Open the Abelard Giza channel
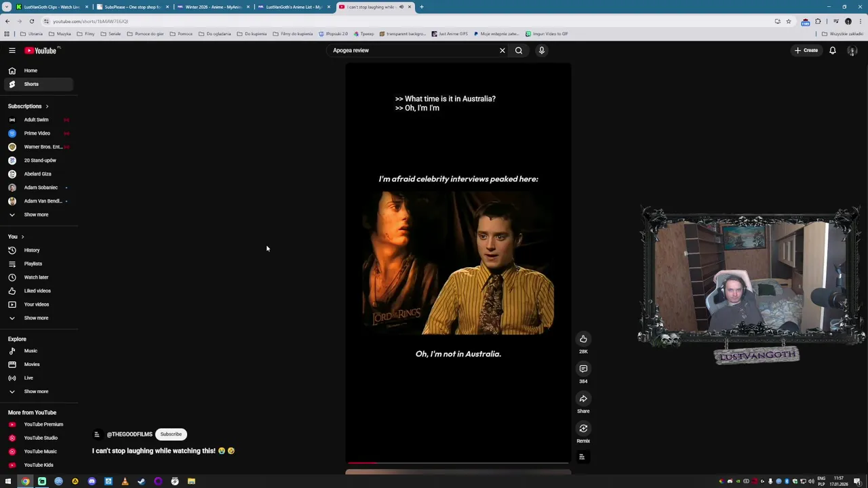The image size is (868, 488). click(x=37, y=174)
